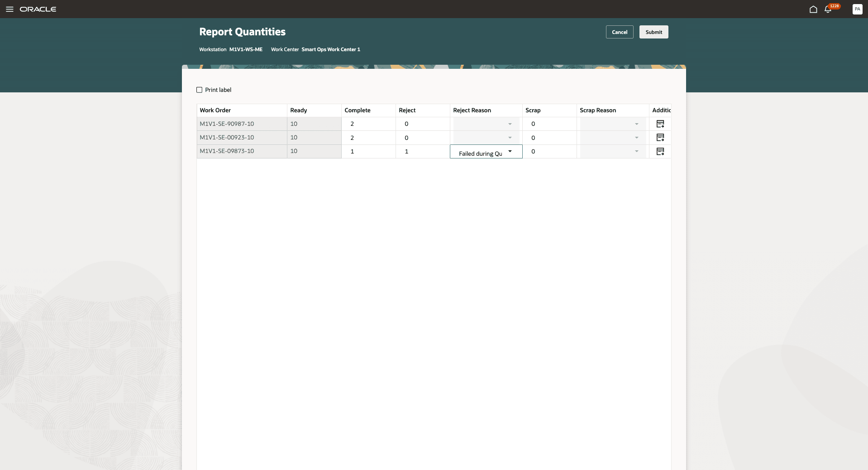Expand Scrap Reason dropdown for M1V1-SE-90987-10
This screenshot has width=868, height=470.
(636, 124)
